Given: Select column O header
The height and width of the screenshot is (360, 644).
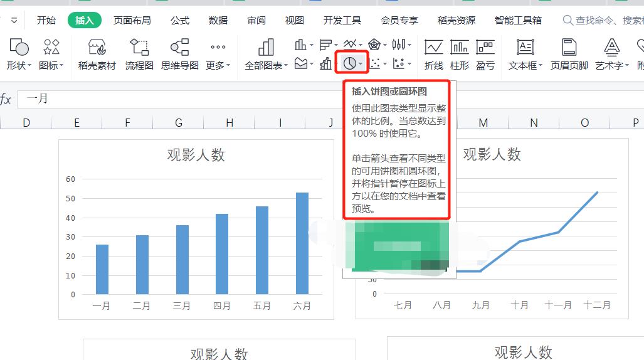Looking at the screenshot, I should pos(584,122).
